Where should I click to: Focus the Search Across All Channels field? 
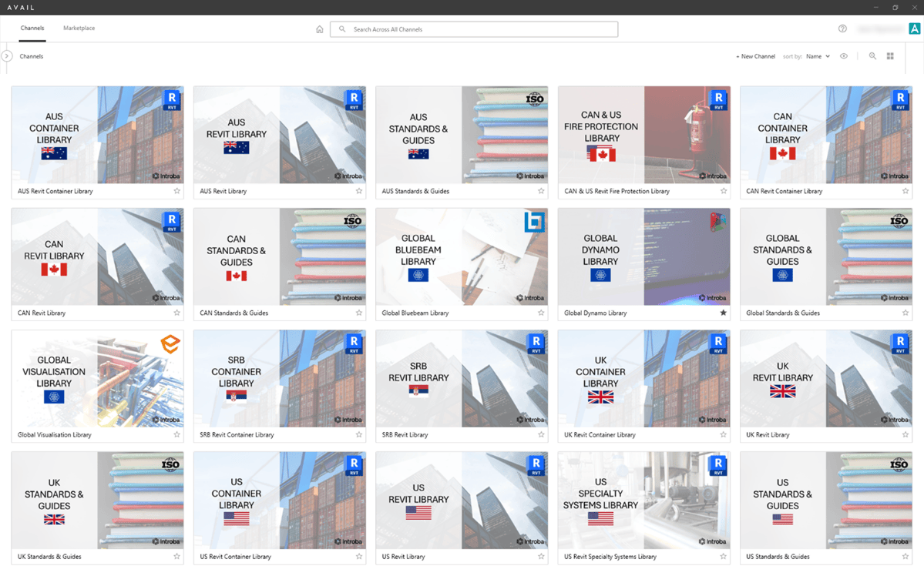click(475, 29)
